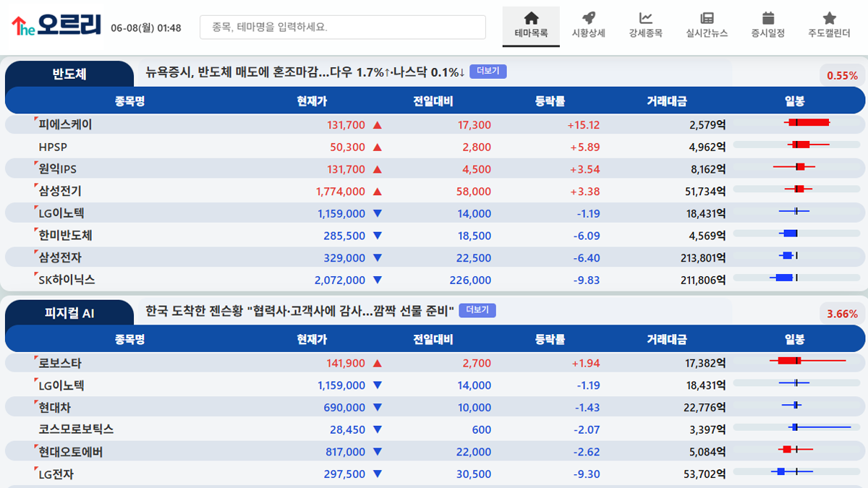Click the HPSP daily candle chart

click(796, 145)
